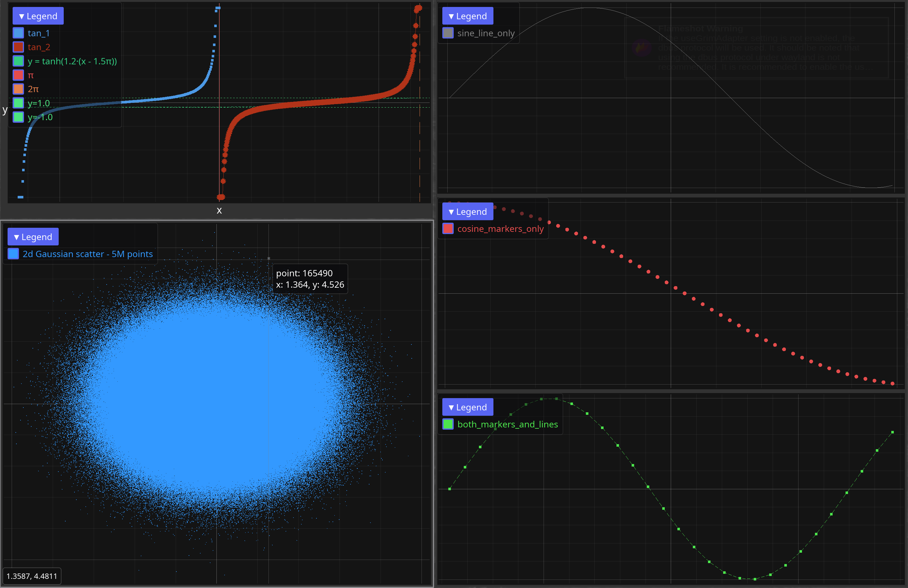Click the y=1.0 green legend swatch
The height and width of the screenshot is (588, 908).
[18, 103]
